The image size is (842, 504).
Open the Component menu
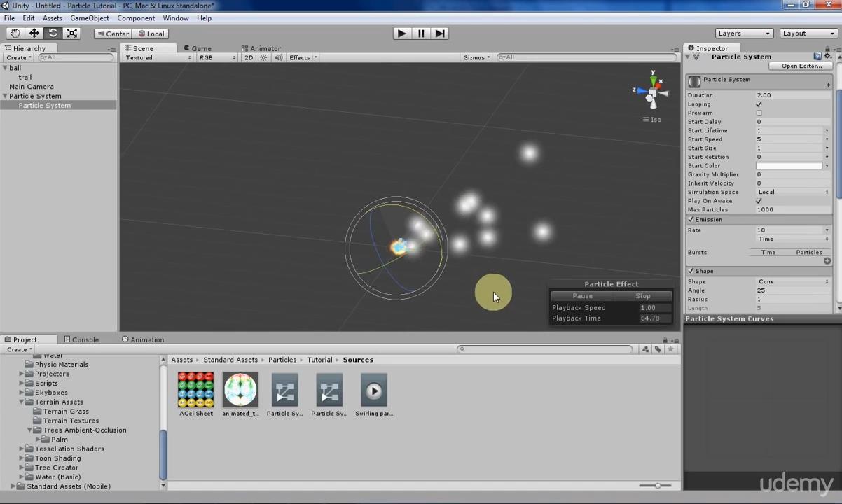(136, 18)
